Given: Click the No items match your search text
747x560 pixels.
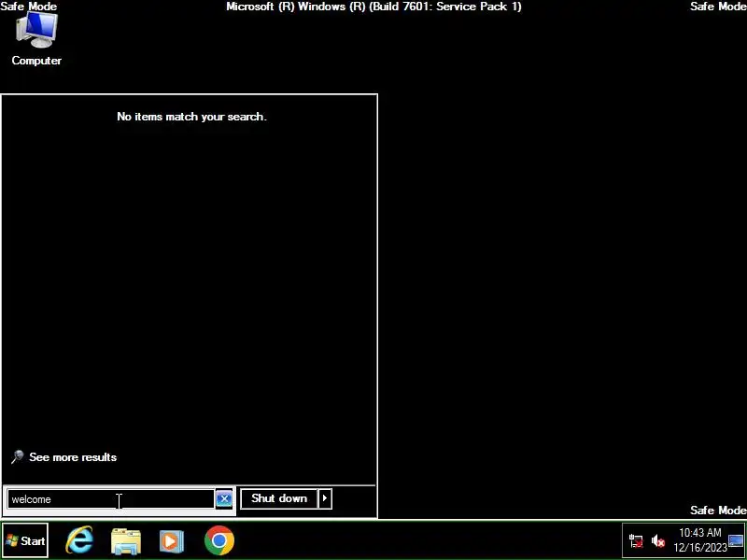Looking at the screenshot, I should coord(191,117).
